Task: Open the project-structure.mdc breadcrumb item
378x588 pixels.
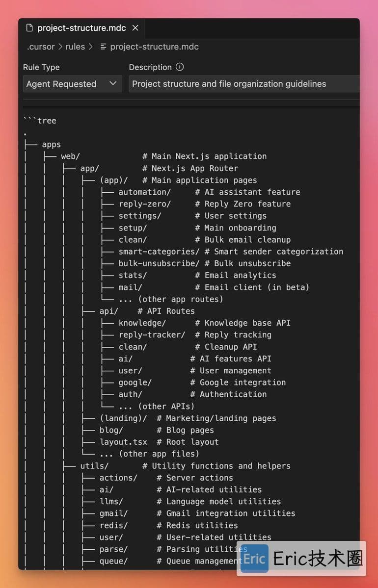Action: coord(154,47)
